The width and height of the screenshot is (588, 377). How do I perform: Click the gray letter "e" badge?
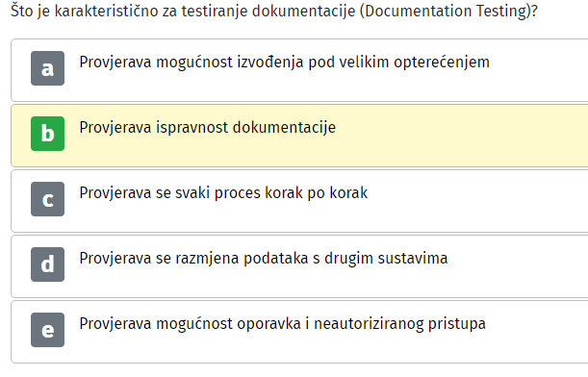pyautogui.click(x=47, y=330)
